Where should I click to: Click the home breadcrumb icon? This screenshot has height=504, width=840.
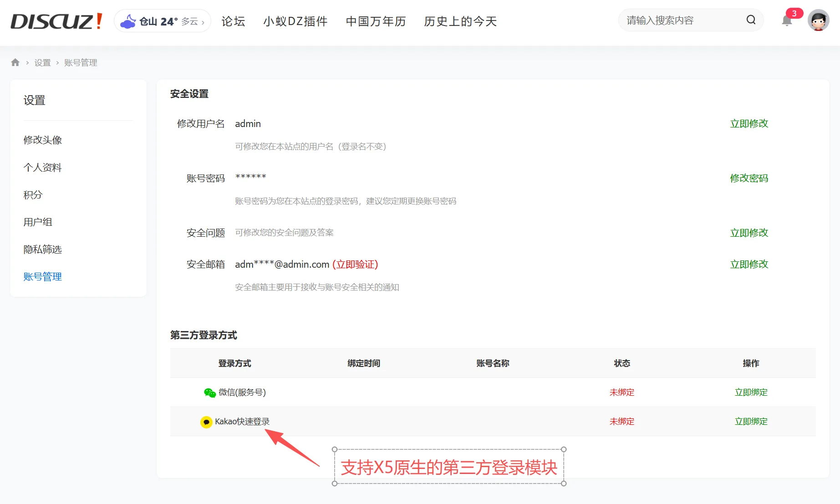pos(15,62)
